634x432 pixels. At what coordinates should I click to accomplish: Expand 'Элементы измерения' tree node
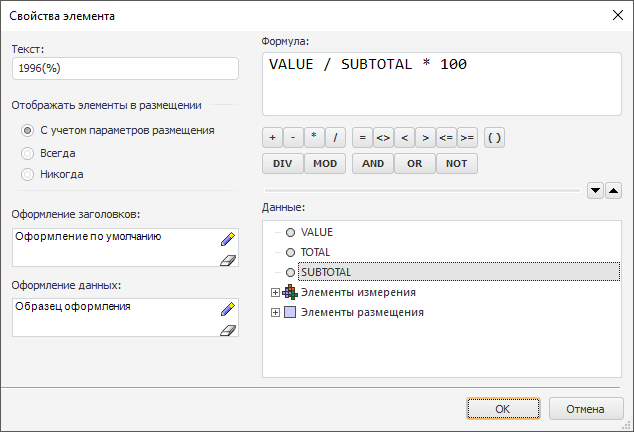[x=274, y=292]
